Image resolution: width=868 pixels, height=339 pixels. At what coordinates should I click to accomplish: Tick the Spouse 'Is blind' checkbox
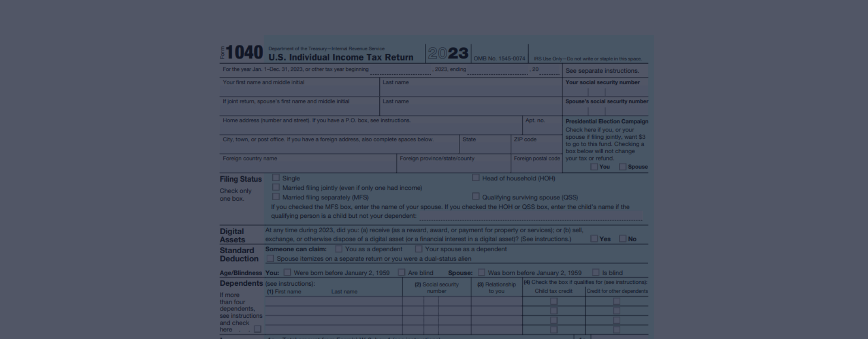(596, 273)
